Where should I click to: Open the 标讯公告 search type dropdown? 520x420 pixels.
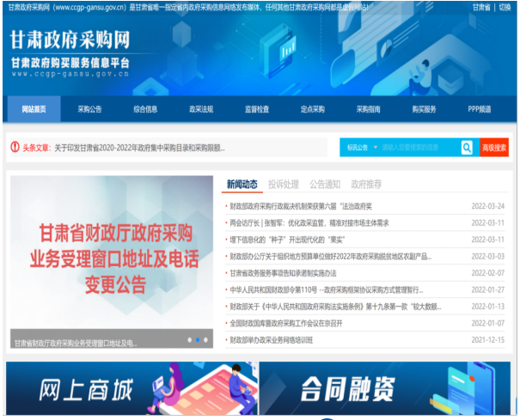(x=360, y=148)
